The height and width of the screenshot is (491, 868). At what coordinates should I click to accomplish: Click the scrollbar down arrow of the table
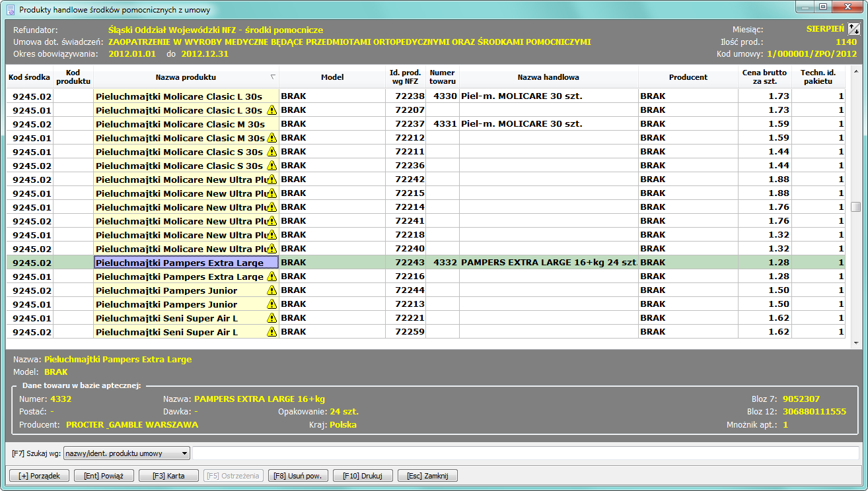click(856, 343)
